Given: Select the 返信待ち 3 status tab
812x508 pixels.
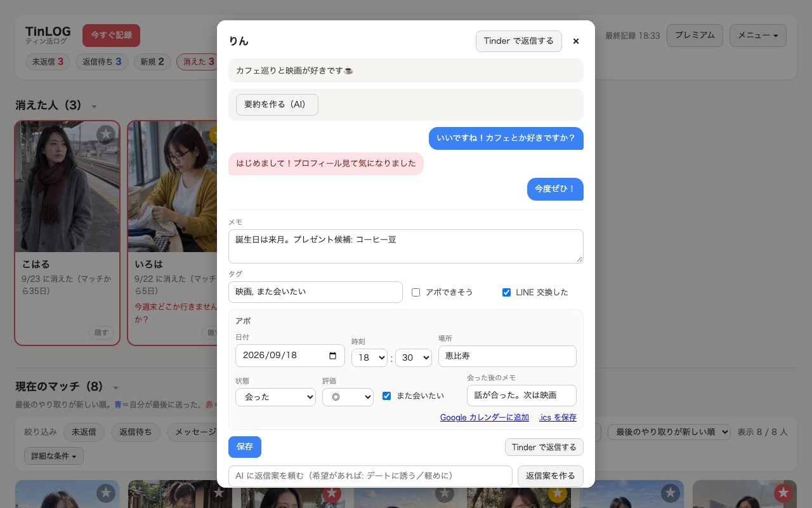Looking at the screenshot, I should [102, 62].
